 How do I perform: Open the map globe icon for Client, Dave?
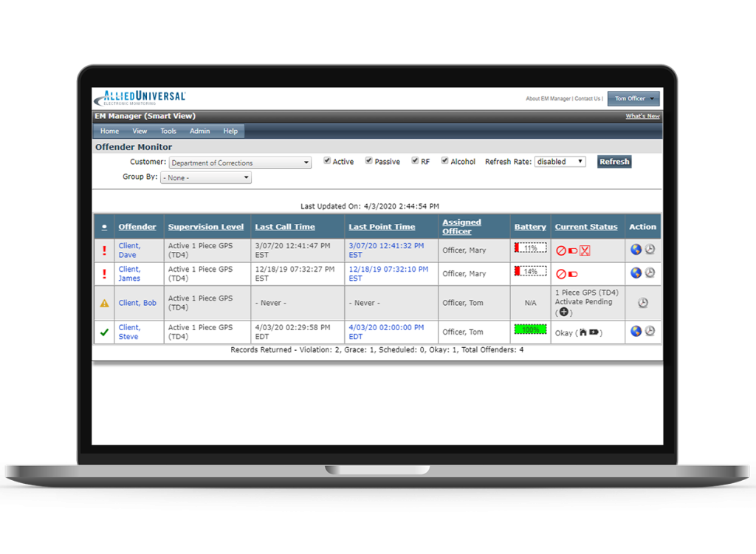click(636, 250)
